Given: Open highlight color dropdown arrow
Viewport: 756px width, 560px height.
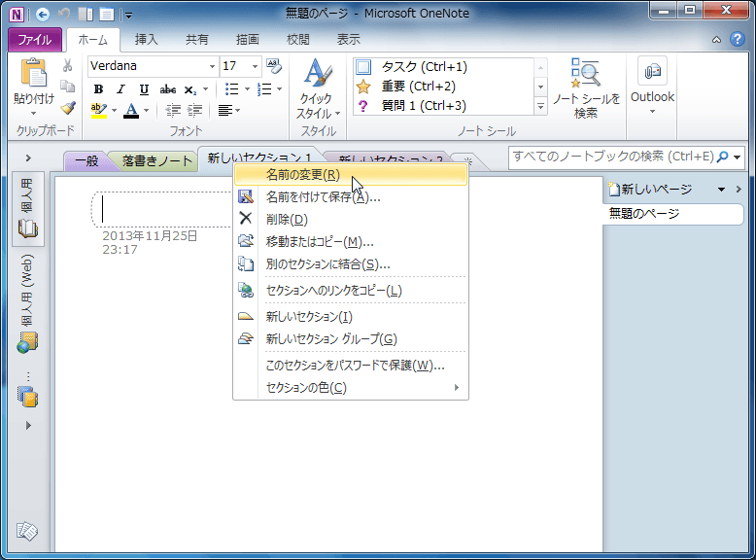Looking at the screenshot, I should point(115,111).
